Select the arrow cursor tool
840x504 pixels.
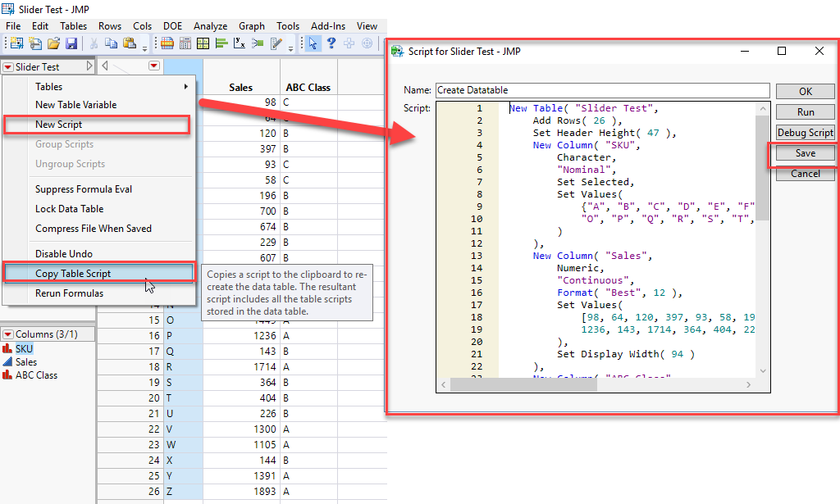(313, 43)
